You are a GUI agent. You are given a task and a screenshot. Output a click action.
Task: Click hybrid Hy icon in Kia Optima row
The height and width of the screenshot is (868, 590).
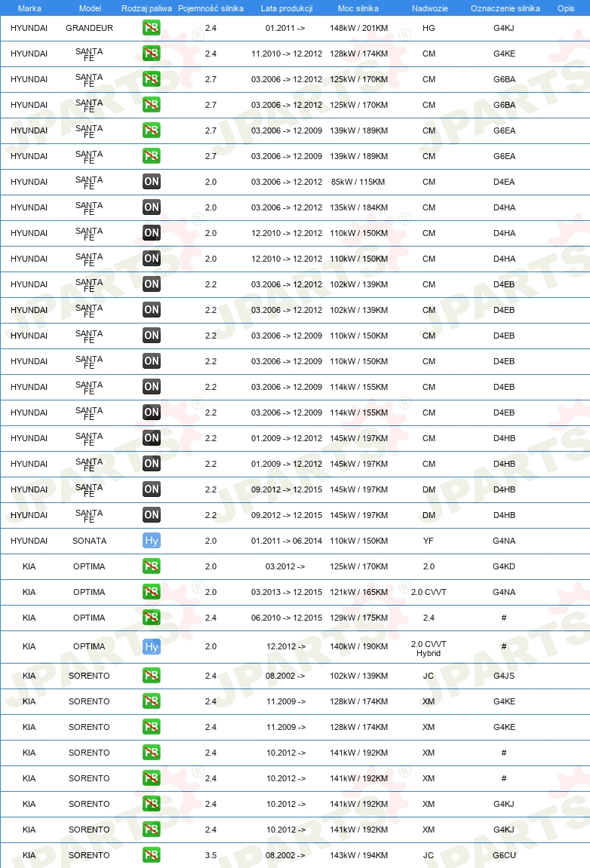(151, 646)
